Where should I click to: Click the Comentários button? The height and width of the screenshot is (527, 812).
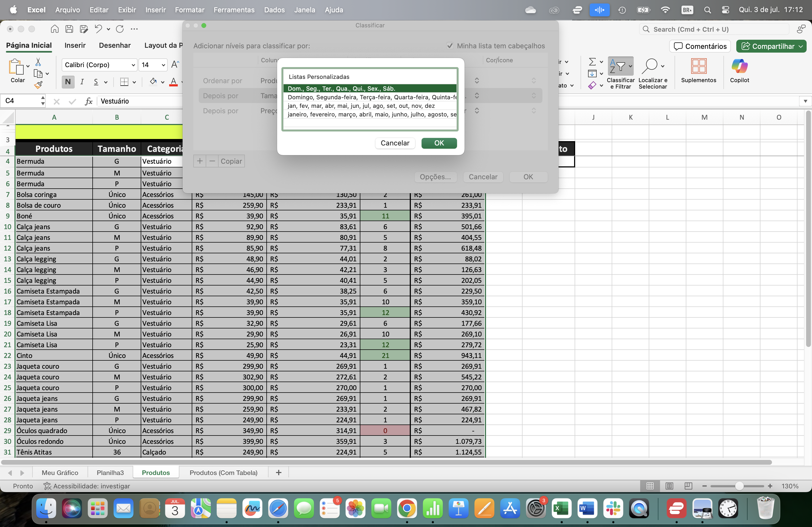click(x=700, y=46)
